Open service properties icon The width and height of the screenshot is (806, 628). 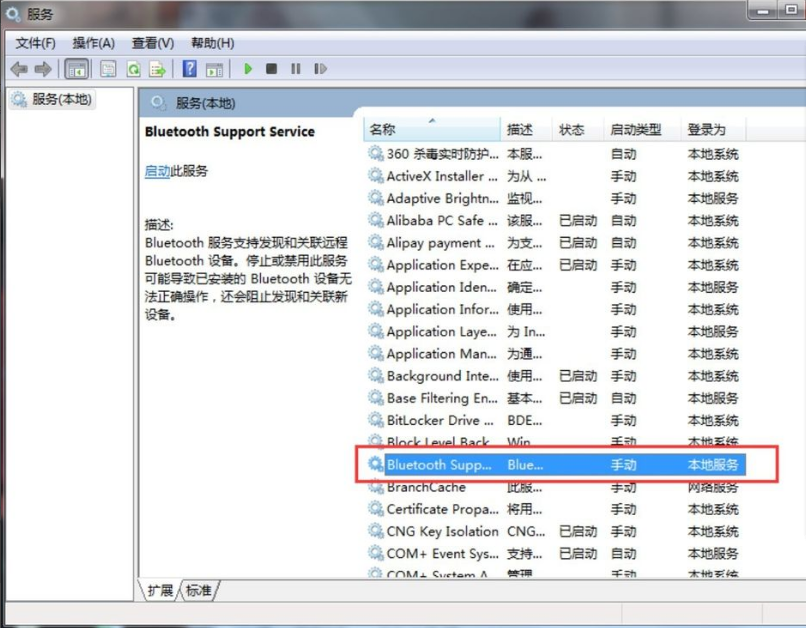click(107, 68)
